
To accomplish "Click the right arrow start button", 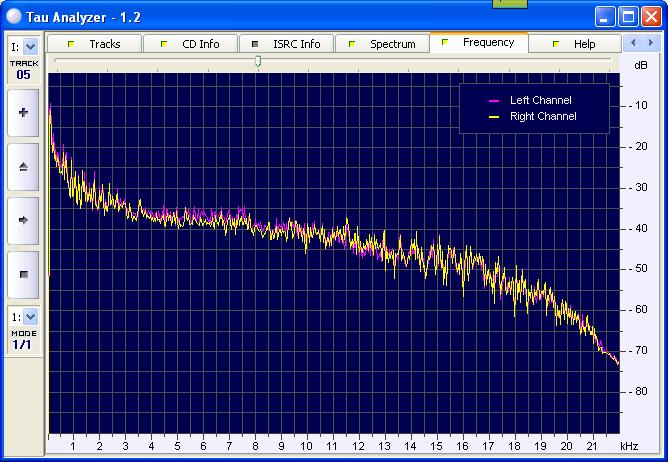I will tap(23, 219).
